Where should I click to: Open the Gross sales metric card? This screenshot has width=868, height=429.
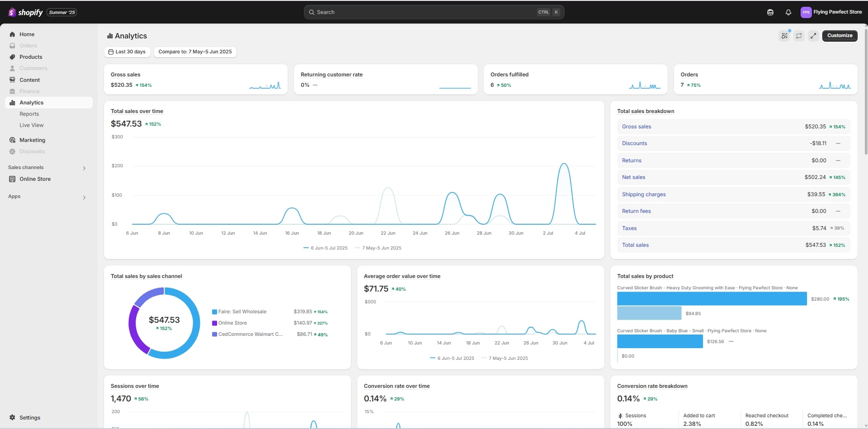196,80
